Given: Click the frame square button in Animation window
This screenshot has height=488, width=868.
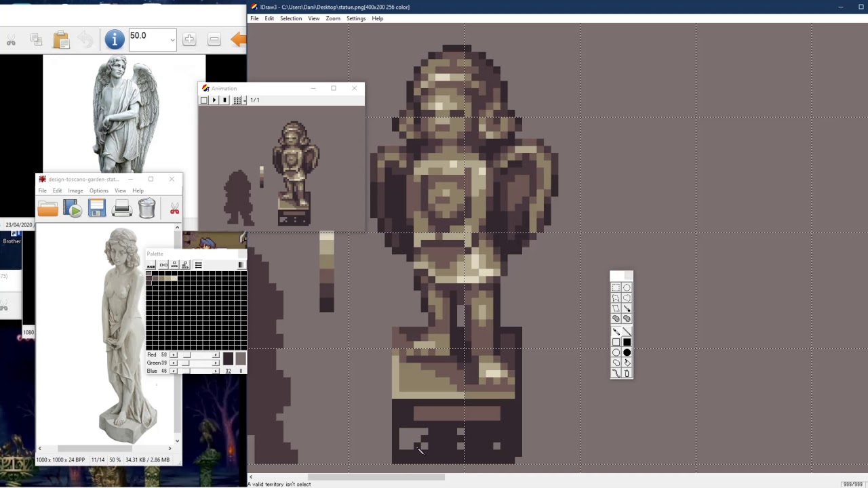Looking at the screenshot, I should click(x=203, y=100).
